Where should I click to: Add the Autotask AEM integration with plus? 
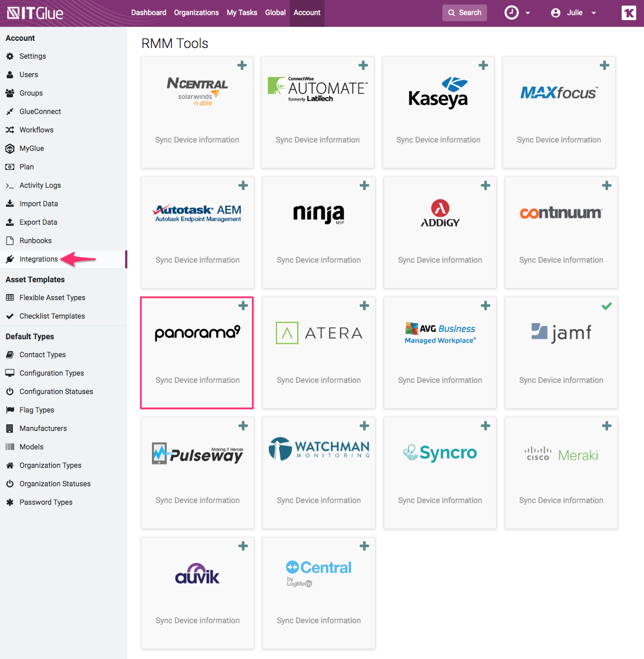243,186
